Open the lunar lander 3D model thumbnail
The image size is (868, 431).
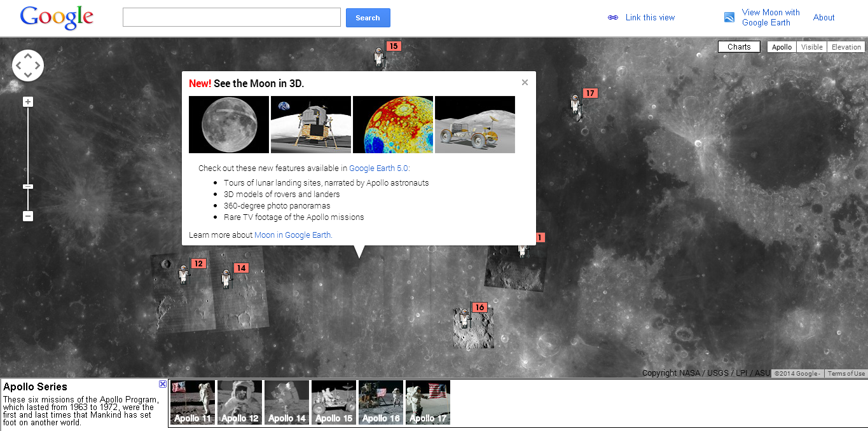pos(311,125)
